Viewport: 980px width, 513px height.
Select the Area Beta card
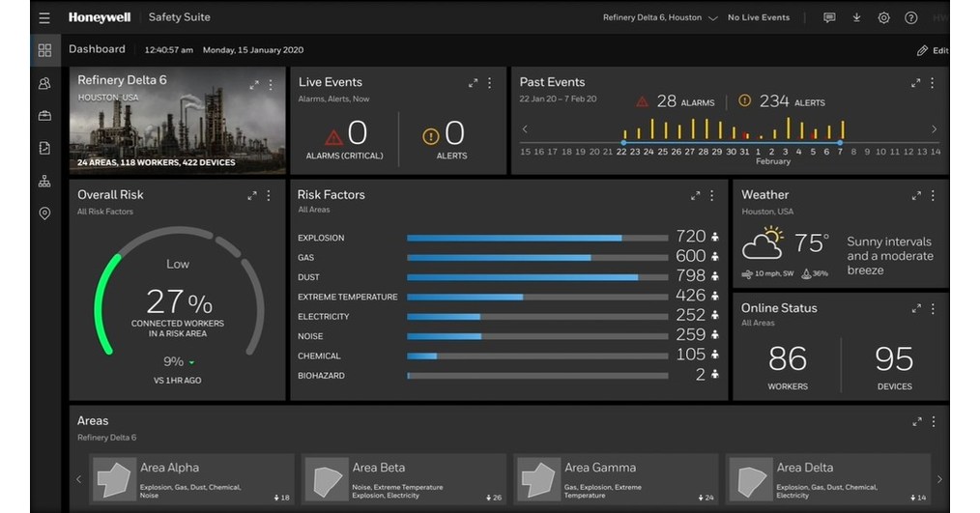pos(403,479)
